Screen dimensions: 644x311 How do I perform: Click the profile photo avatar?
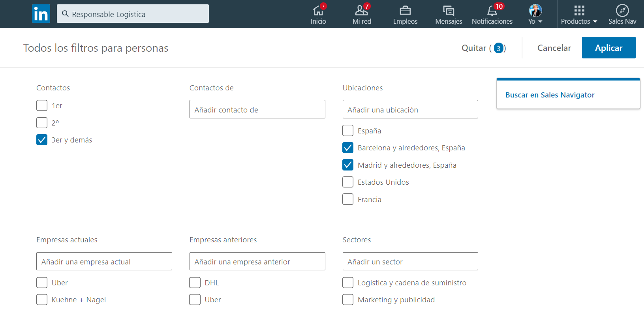(535, 10)
